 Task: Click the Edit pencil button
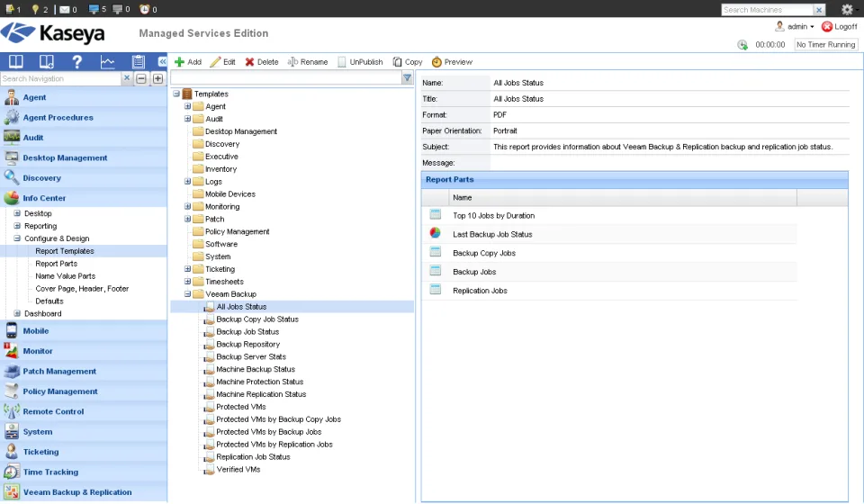tap(222, 62)
